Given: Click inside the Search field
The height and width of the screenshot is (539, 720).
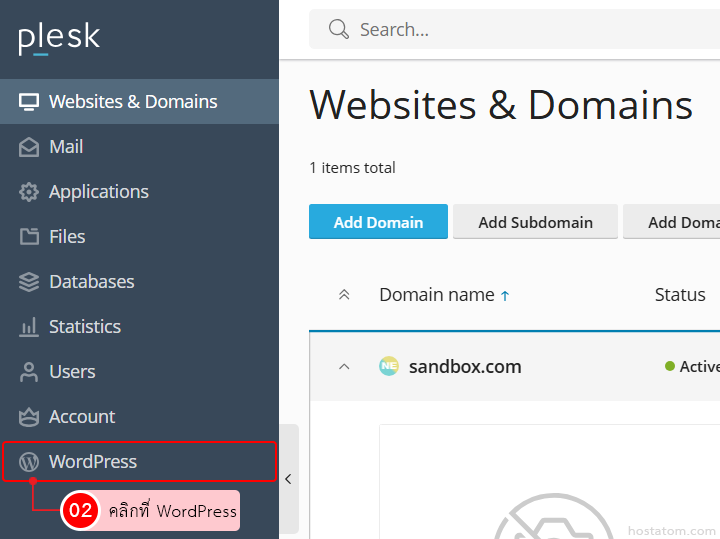Looking at the screenshot, I should coord(520,30).
